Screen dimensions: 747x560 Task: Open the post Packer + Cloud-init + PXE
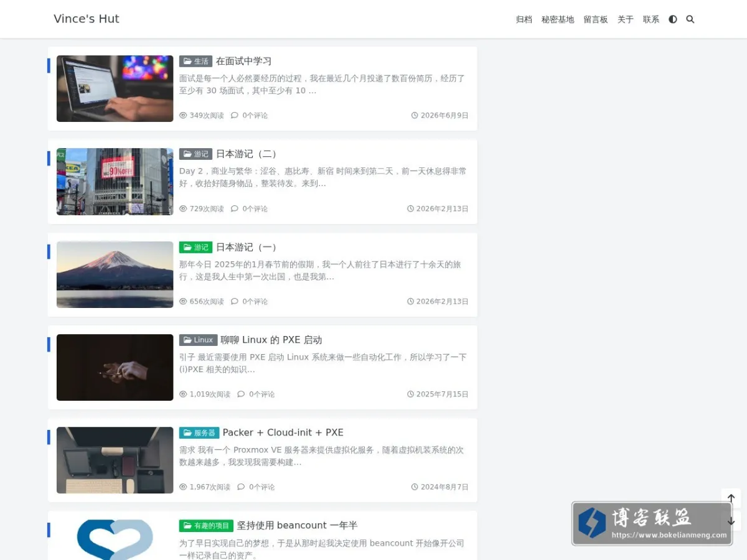click(x=283, y=432)
